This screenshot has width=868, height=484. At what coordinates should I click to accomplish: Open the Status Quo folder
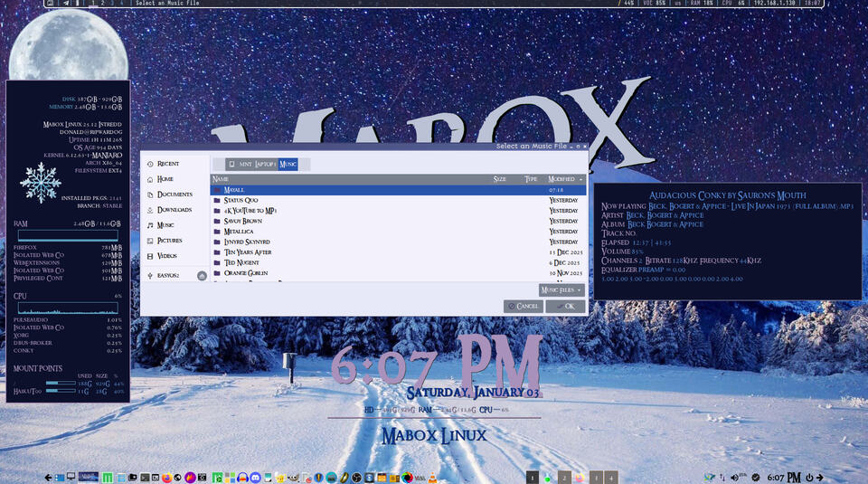(x=241, y=200)
